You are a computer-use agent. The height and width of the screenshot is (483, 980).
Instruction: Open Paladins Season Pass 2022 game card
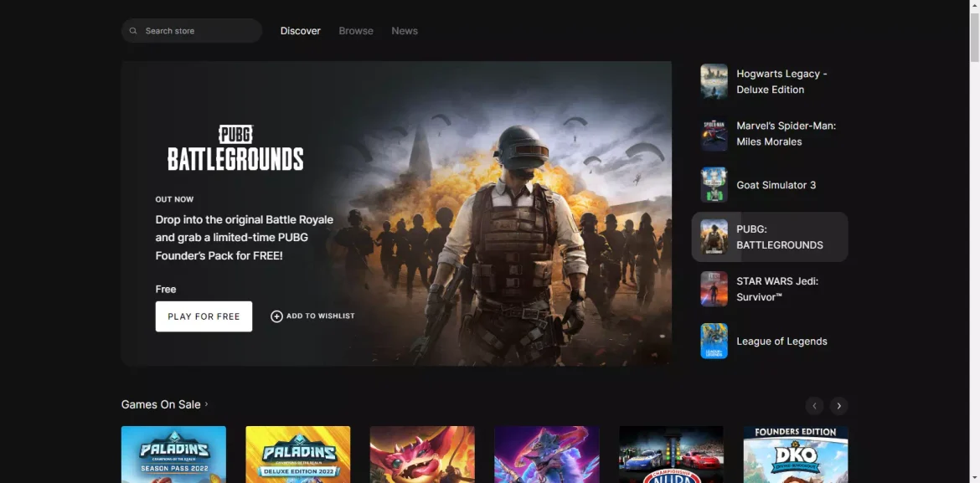[173, 455]
